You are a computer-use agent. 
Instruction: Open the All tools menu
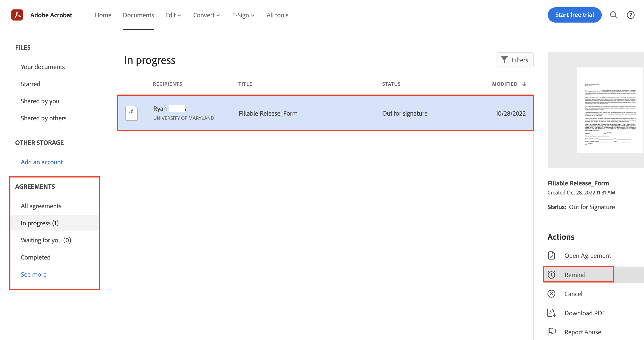click(x=277, y=15)
